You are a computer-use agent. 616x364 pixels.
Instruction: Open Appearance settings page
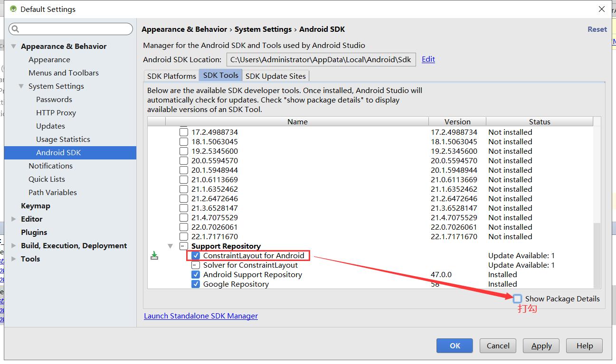click(x=49, y=60)
